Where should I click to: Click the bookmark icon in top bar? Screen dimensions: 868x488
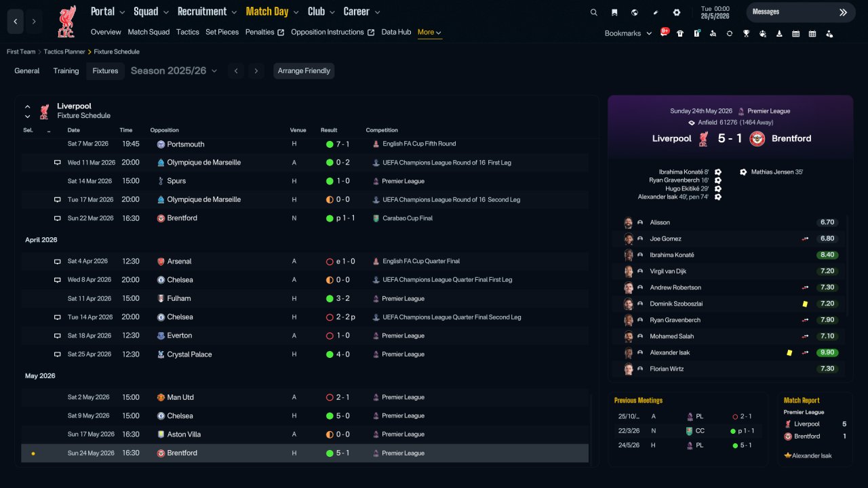pos(614,12)
